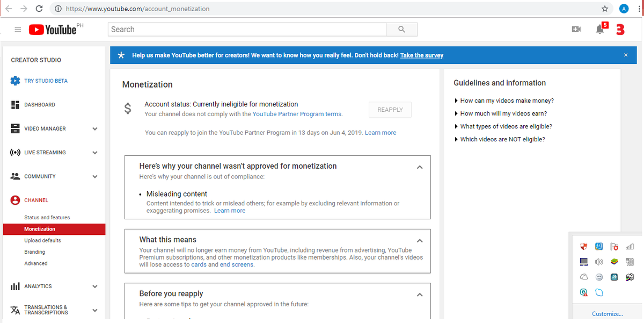Image resolution: width=644 pixels, height=323 pixels.
Task: Expand the Community sidebar section
Action: pyautogui.click(x=95, y=176)
